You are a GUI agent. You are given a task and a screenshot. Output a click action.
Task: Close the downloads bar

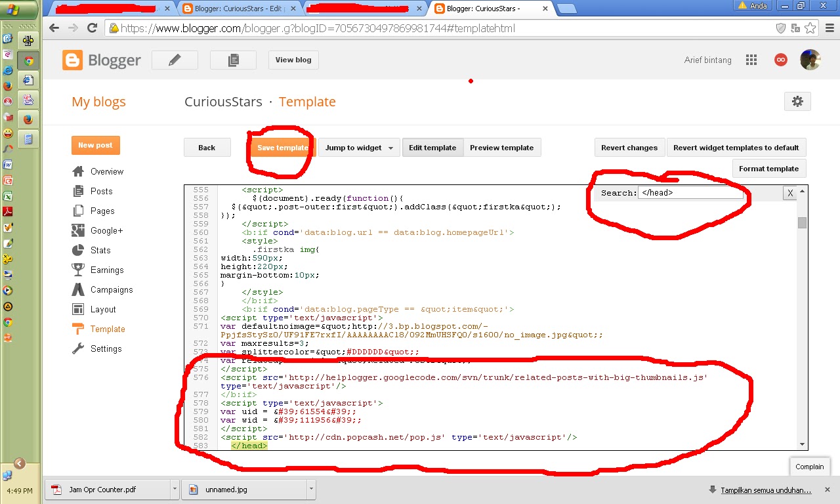click(x=829, y=490)
